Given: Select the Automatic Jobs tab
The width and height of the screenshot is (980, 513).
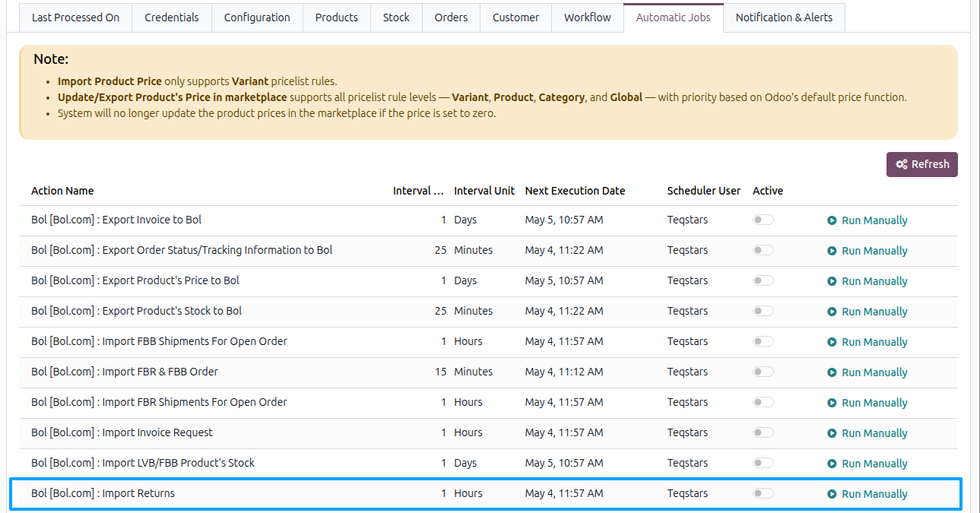Looking at the screenshot, I should coord(674,17).
